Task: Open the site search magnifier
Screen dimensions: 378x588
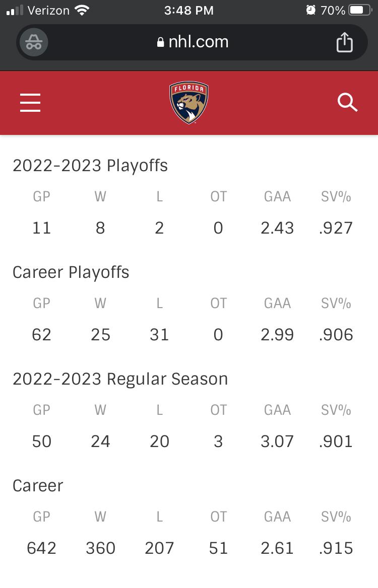Action: pos(347,102)
